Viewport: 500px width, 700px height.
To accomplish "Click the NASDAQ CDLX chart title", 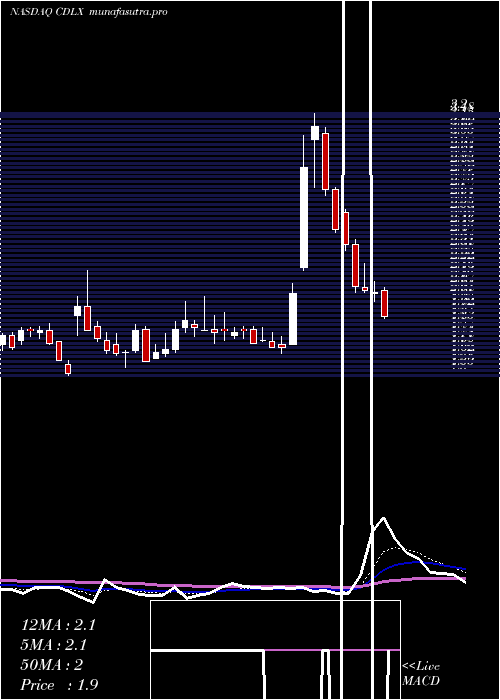I will pos(88,12).
